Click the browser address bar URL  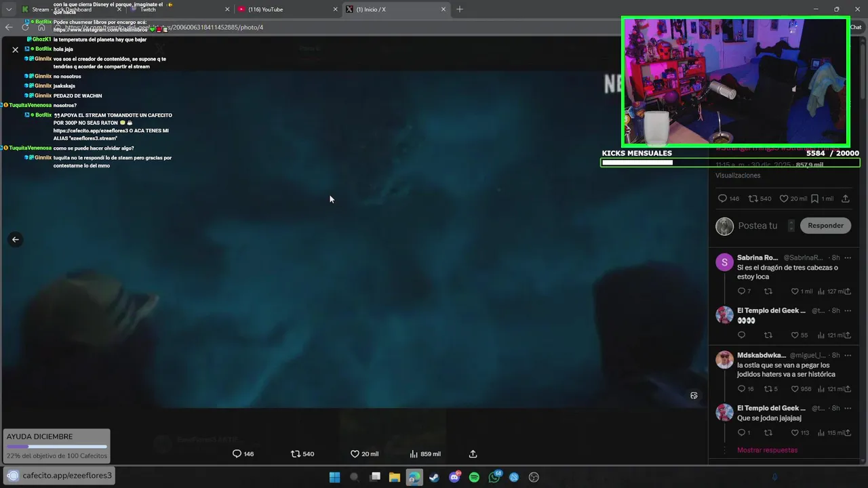click(x=163, y=27)
